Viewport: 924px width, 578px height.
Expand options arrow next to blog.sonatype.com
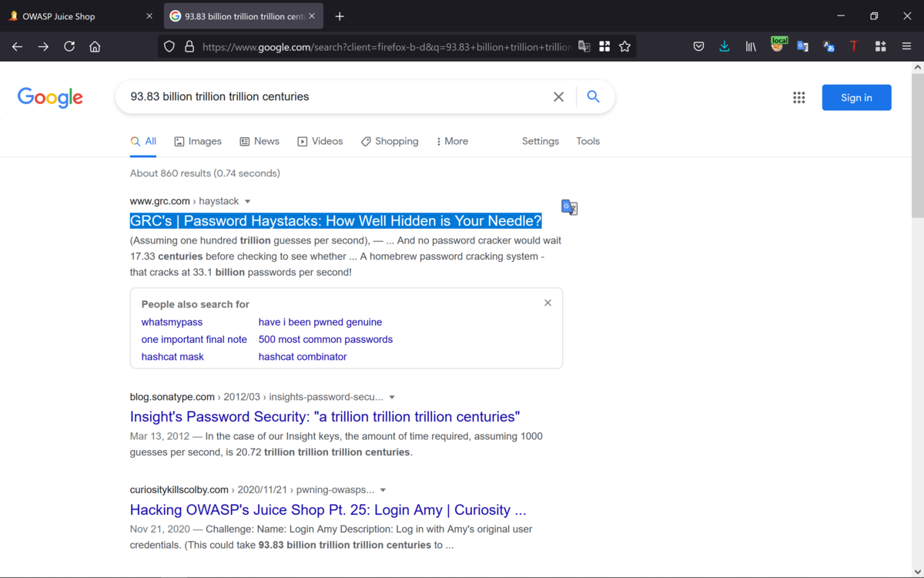point(392,398)
